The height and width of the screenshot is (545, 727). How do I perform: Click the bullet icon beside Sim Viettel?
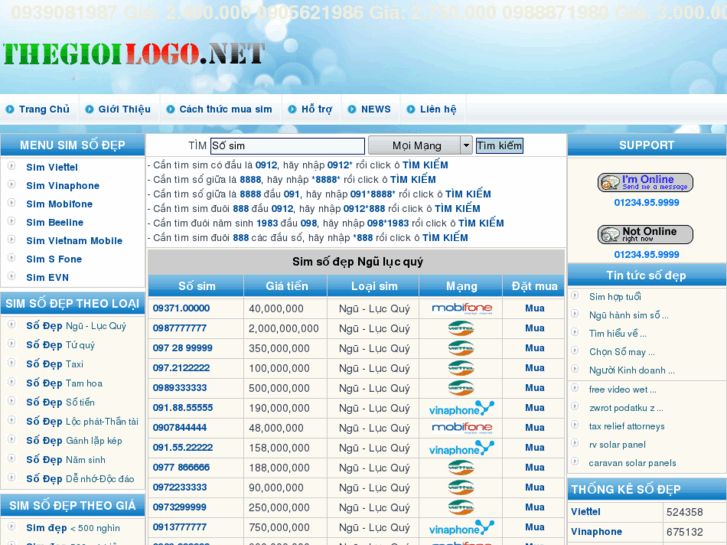[x=12, y=166]
